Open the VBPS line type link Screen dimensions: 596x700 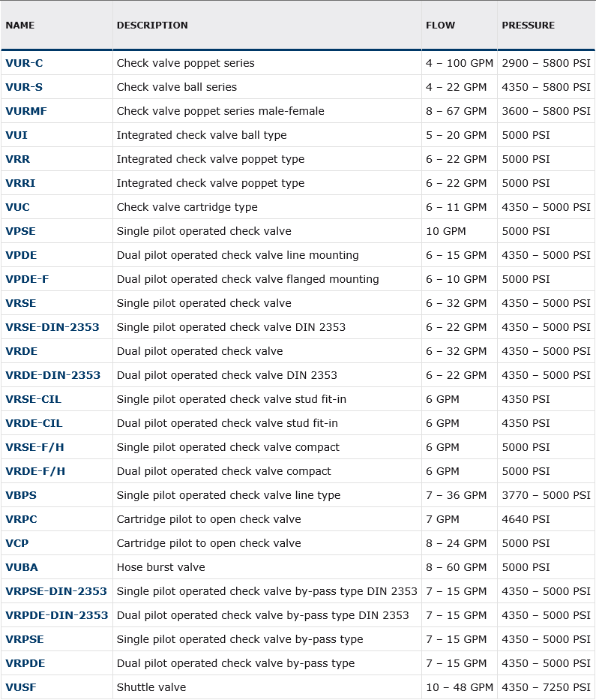point(21,495)
